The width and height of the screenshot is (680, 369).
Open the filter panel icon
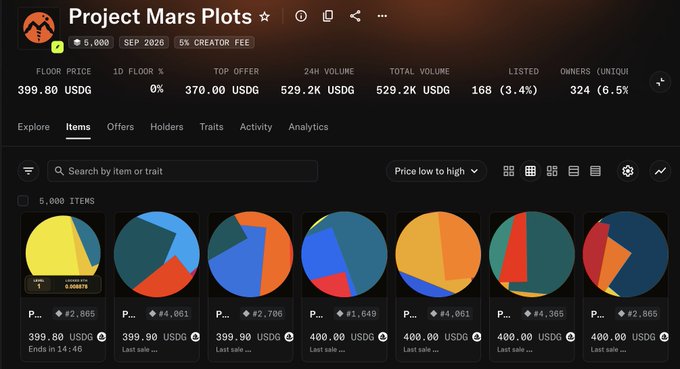pos(29,171)
